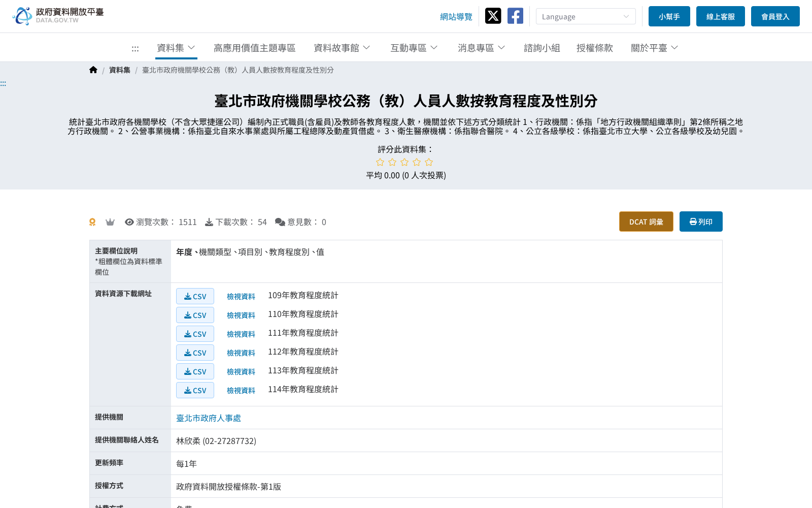
Task: Click contact text 林欣柔 (02-27287732)
Action: pyautogui.click(x=216, y=441)
